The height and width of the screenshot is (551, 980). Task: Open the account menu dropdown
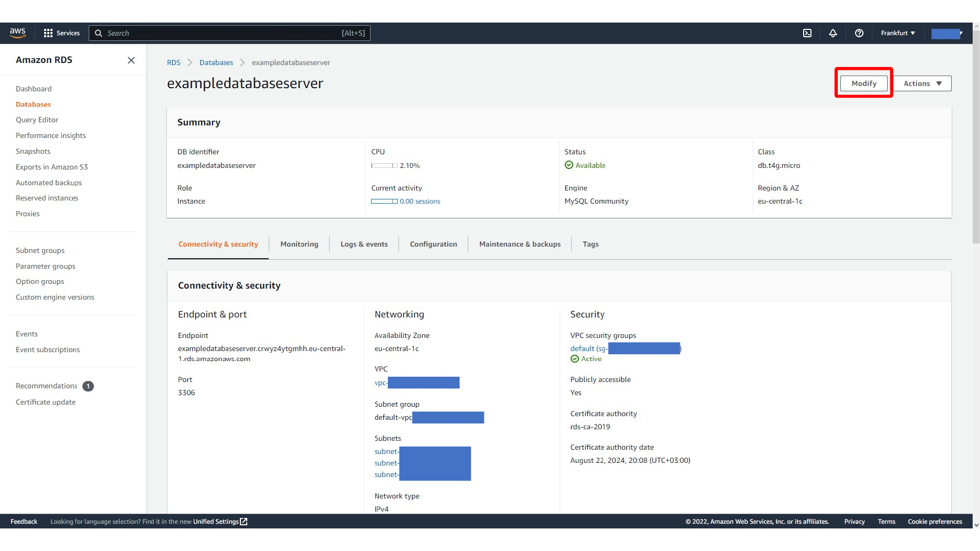coord(947,34)
